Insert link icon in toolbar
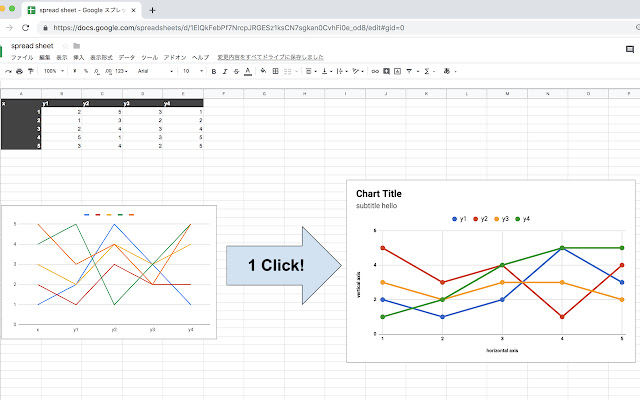The image size is (640, 400). click(x=375, y=71)
